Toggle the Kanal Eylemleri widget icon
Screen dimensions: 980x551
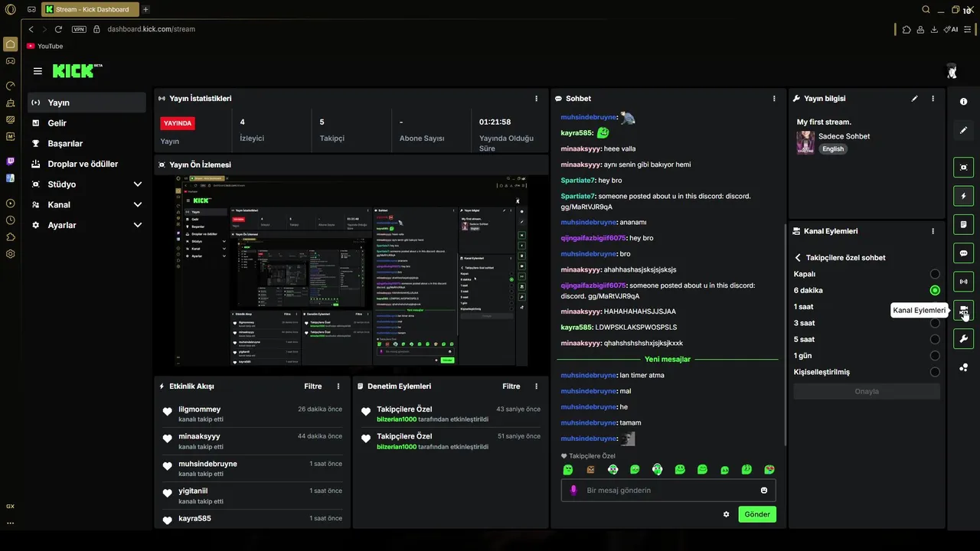pos(963,310)
